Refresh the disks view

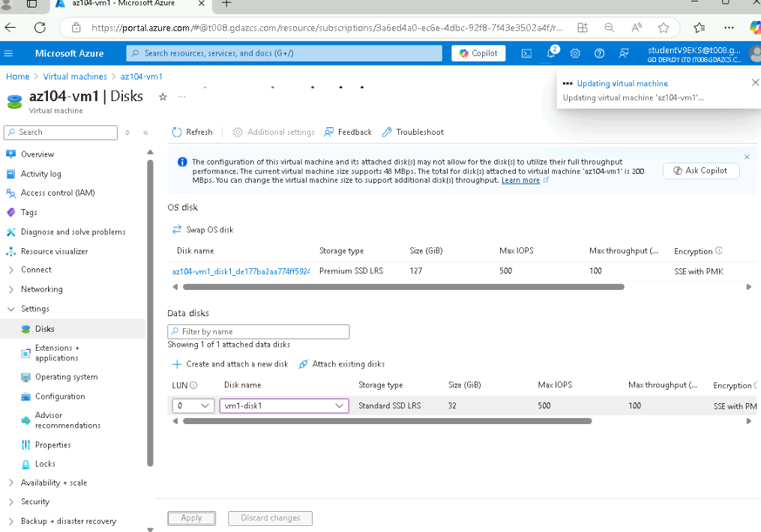pos(192,132)
